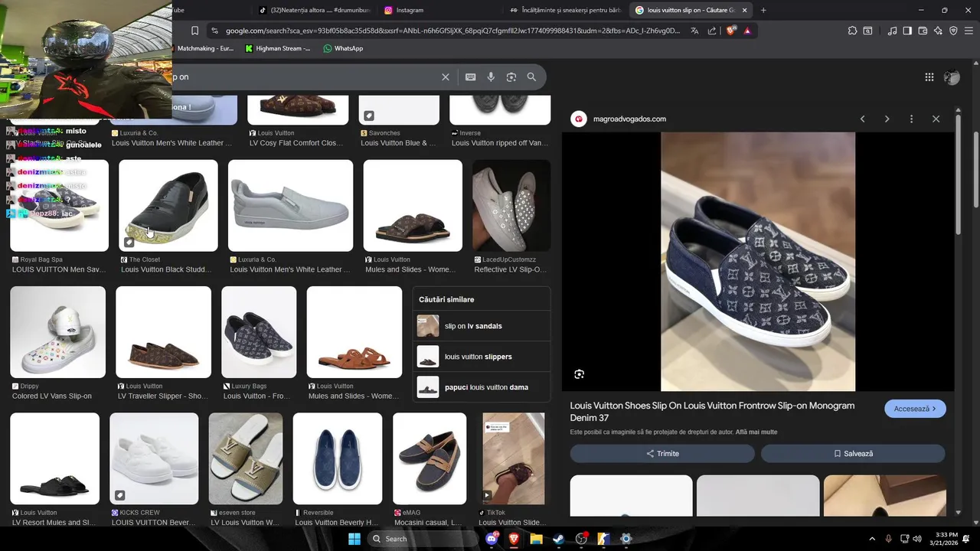Switch to the Încălțăminte și sneakerși tab
The image size is (980, 551).
tap(565, 10)
